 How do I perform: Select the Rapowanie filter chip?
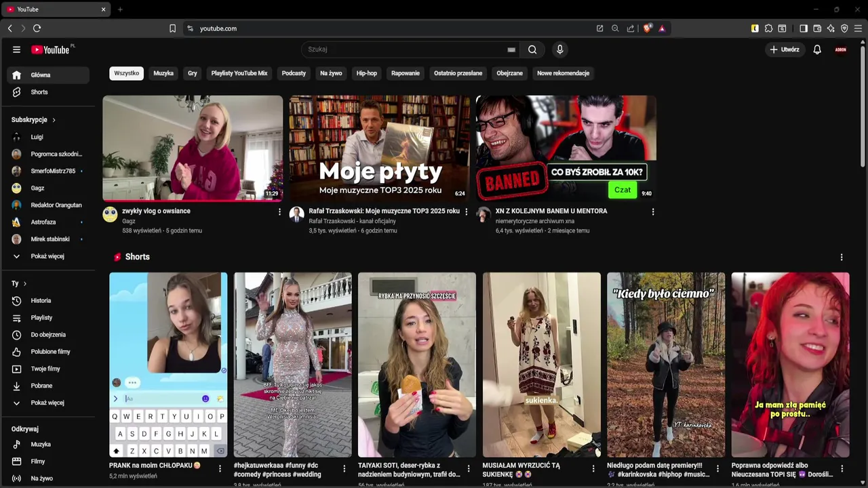pyautogui.click(x=406, y=73)
